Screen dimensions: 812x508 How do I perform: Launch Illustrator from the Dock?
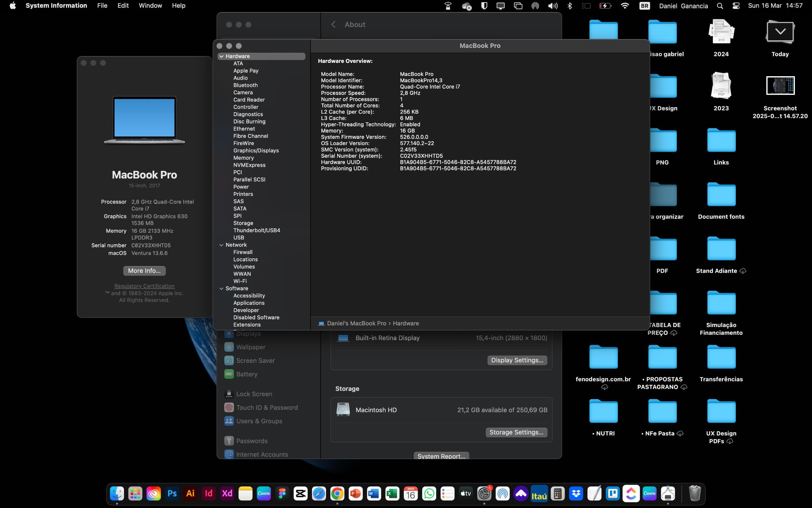tap(190, 493)
